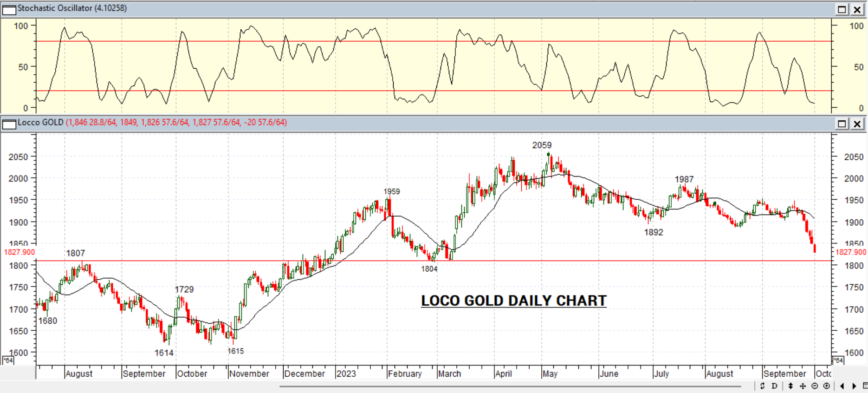Click the Stochastic Oscillator title text
Screen dimensions: 868x393
[x=72, y=8]
